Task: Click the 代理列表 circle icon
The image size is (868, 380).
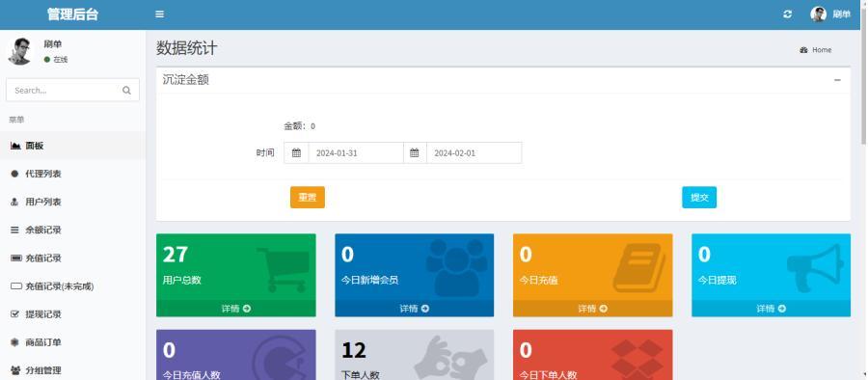Action: (14, 174)
